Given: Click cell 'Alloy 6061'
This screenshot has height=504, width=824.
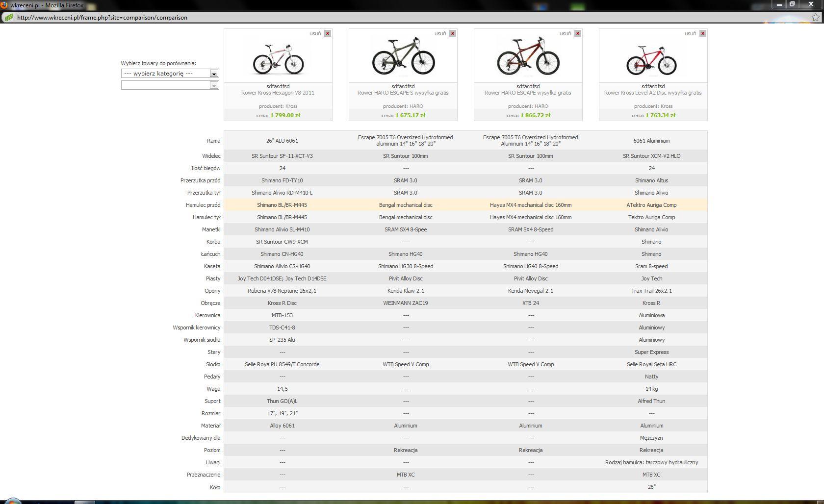Looking at the screenshot, I should tap(282, 426).
